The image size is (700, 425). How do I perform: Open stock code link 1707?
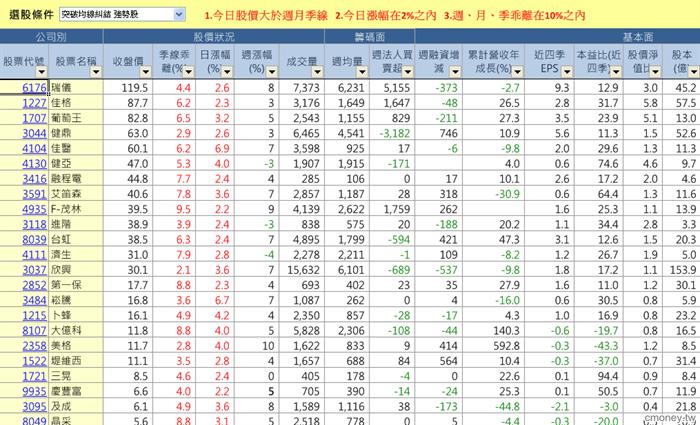(34, 118)
